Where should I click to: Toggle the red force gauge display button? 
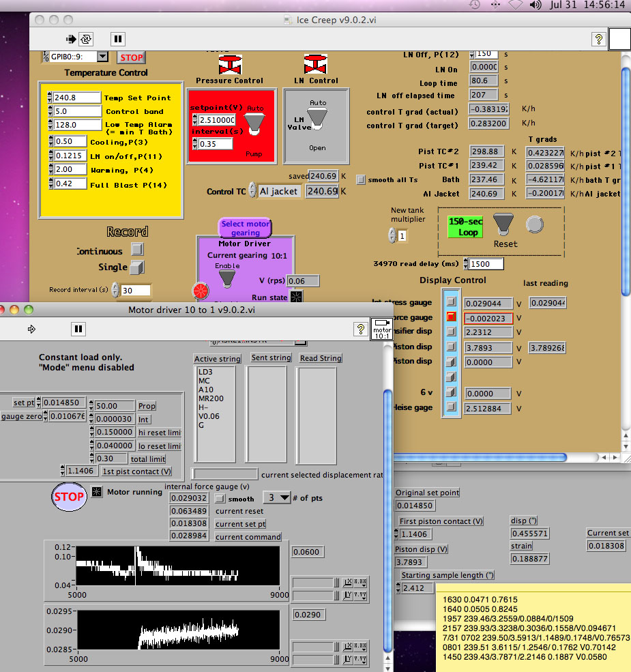click(451, 317)
